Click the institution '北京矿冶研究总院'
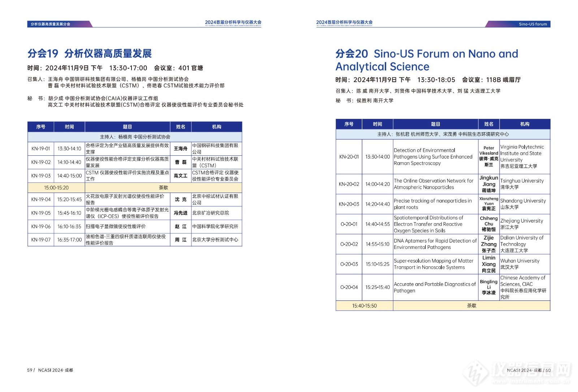The height and width of the screenshot is (392, 578). coord(211,213)
